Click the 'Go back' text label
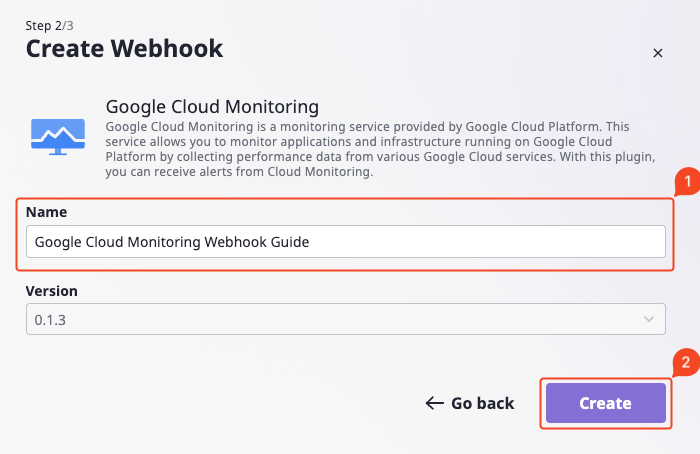 coord(483,403)
